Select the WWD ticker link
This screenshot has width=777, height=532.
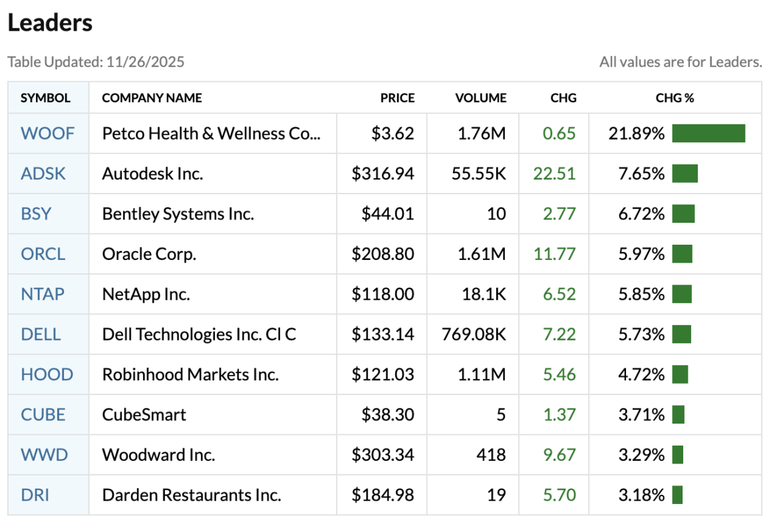[x=44, y=455]
